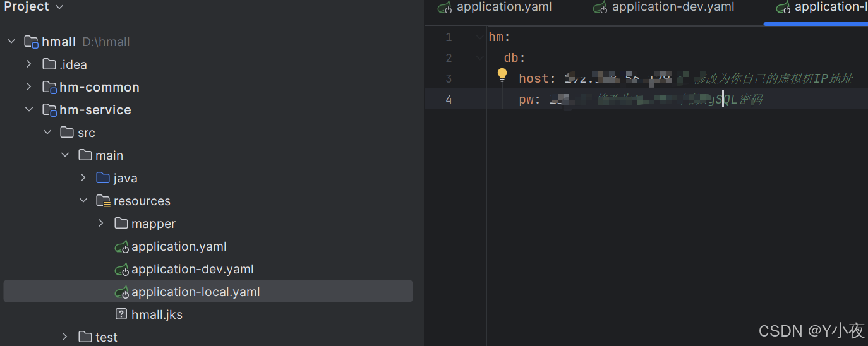Select the mapper folder label
The height and width of the screenshot is (346, 868).
click(x=154, y=224)
